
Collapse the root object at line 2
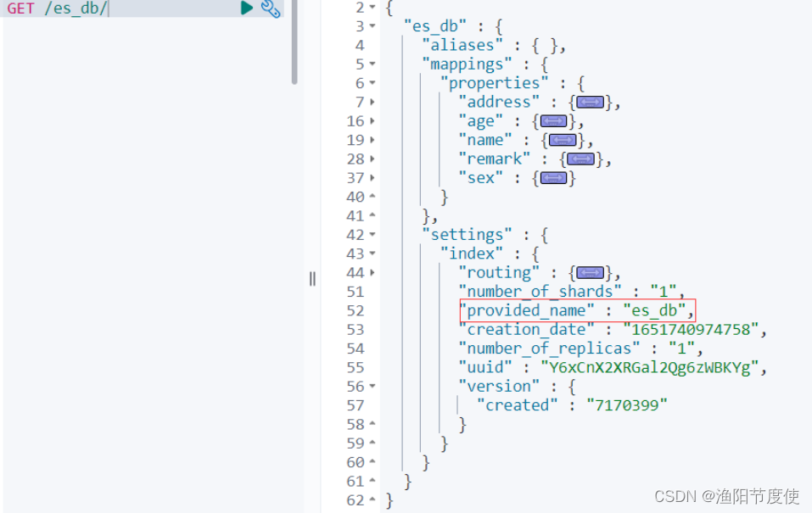(x=372, y=8)
